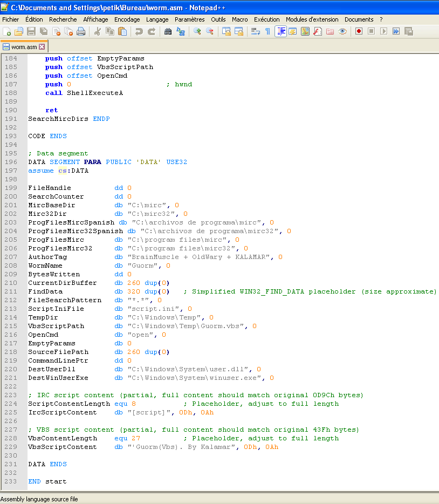This screenshot has width=439, height=504.
Task: Open the Modules d'extension menu
Action: 312,19
